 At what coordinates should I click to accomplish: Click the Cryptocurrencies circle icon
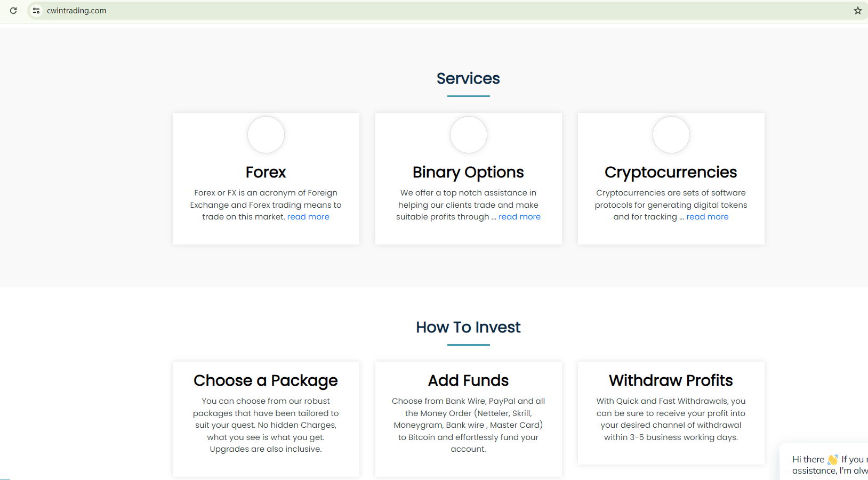coord(671,135)
